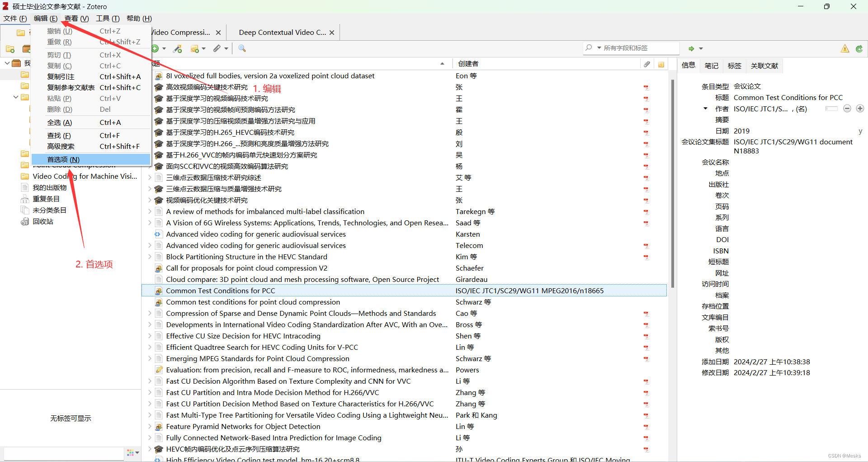Viewport: 868px width, 462px height.
Task: Click the Video Coding for Machine Vision folder icon
Action: 25,176
